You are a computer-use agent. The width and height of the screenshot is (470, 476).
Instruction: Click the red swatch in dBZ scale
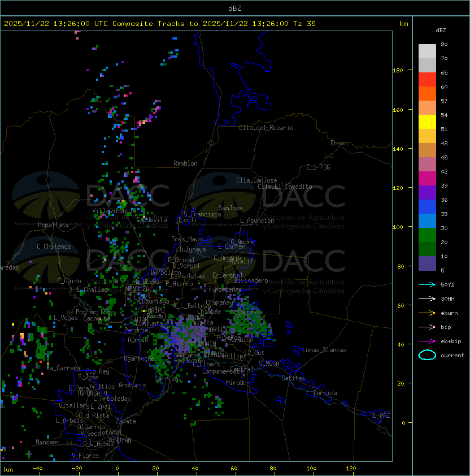click(x=427, y=80)
